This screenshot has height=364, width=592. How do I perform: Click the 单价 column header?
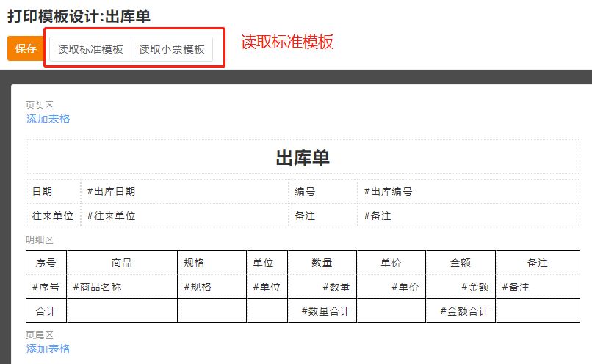[391, 263]
